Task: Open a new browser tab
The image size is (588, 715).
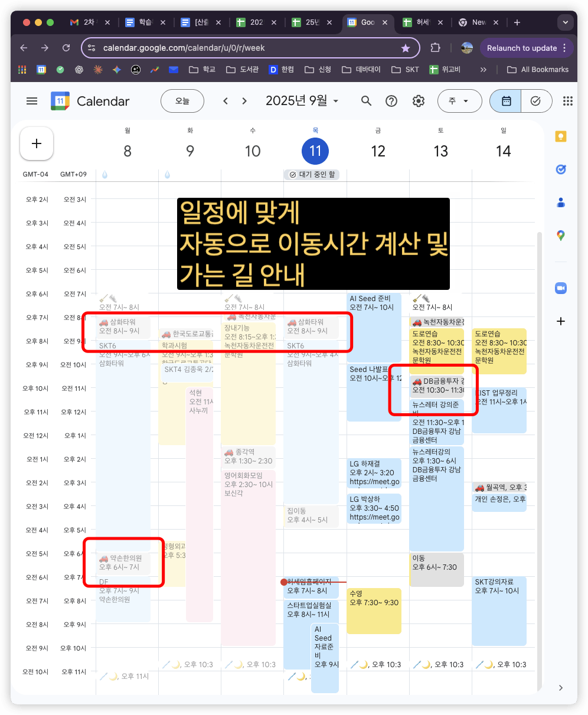Action: tap(517, 22)
